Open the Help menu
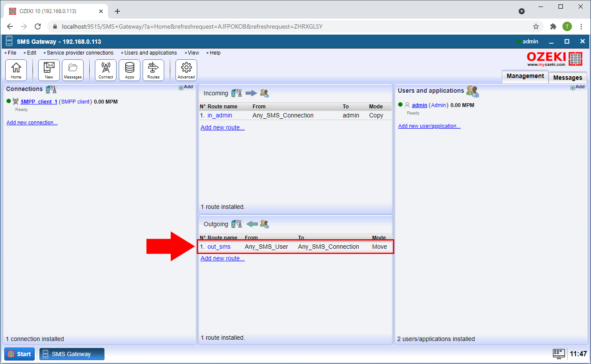Screen dimensions: 591x364 [215, 53]
